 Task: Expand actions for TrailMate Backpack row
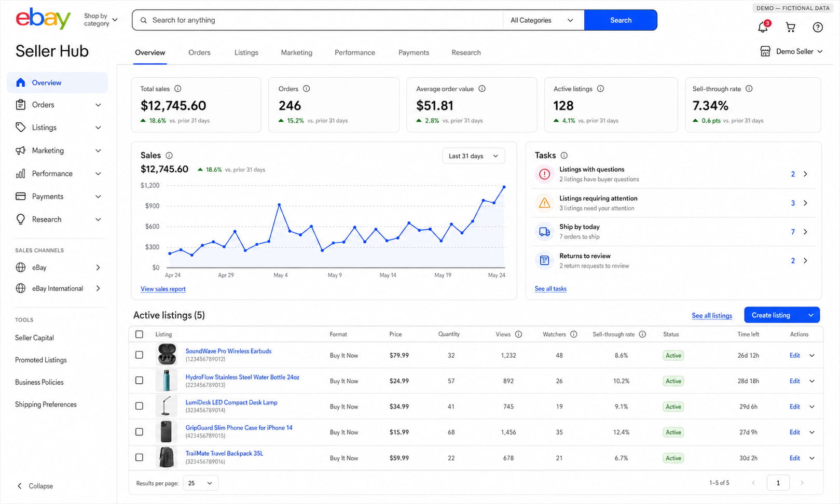[x=812, y=458]
